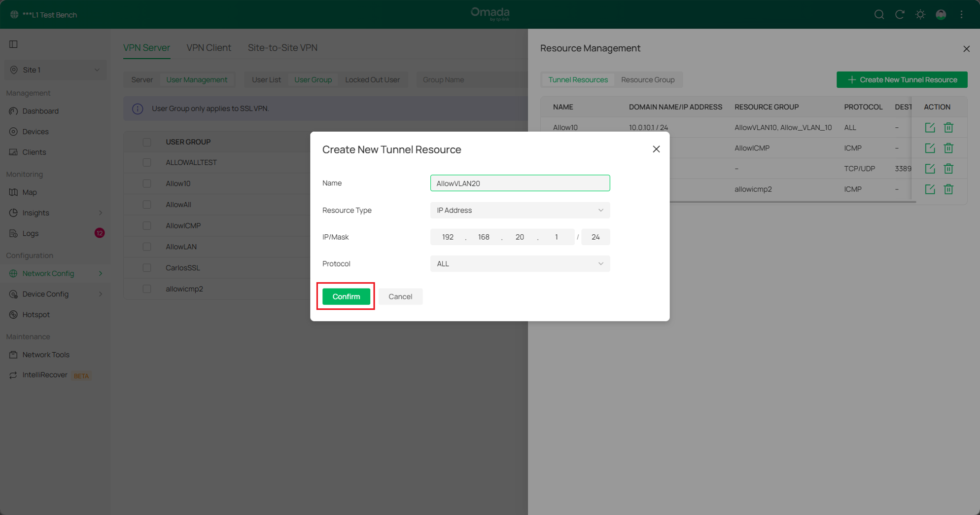Click the info icon in SSL VPN notice
The width and height of the screenshot is (980, 515).
pos(138,109)
